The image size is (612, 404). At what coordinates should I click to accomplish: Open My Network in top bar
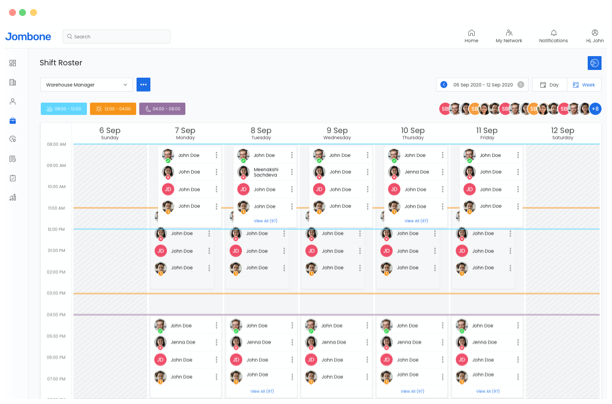point(509,36)
